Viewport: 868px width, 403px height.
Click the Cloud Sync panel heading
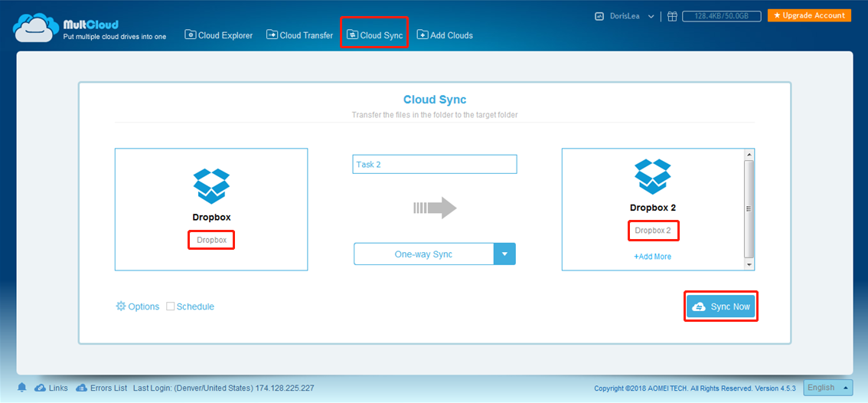435,100
